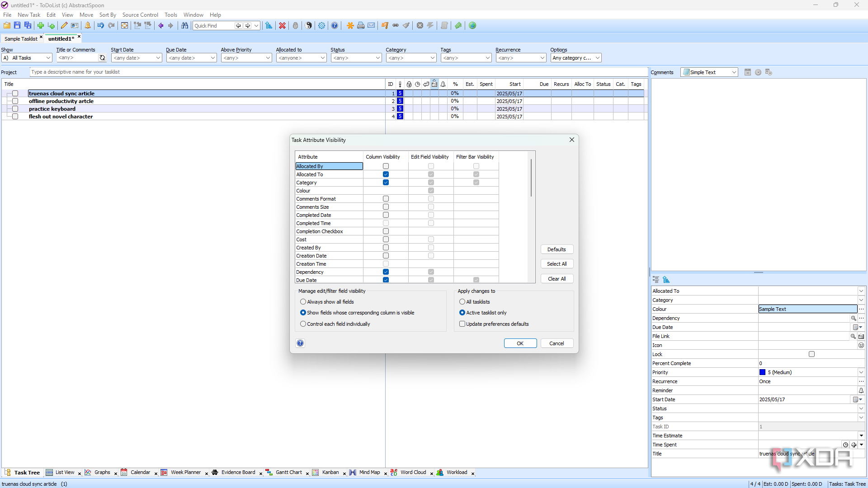
Task: Open Simple Text comments format dropdown
Action: (709, 72)
